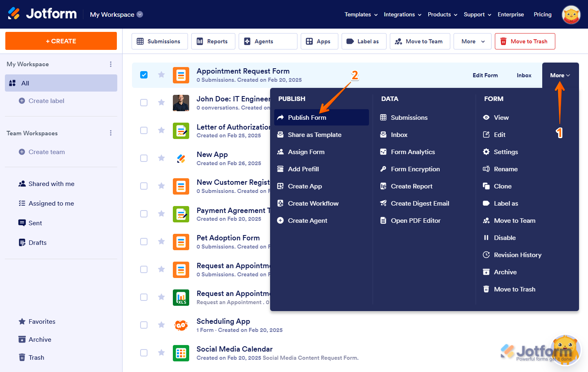Click the Scheduling App icon

[x=181, y=325]
